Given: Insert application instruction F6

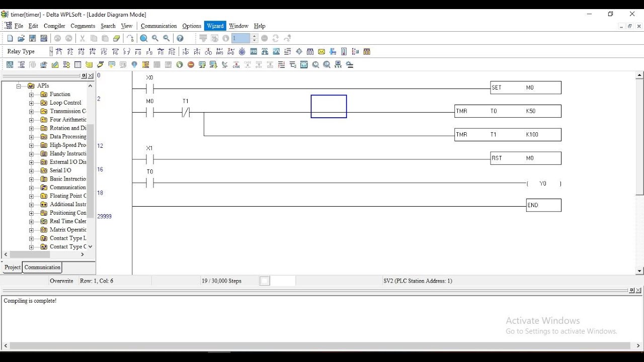Looking at the screenshot, I should (115, 51).
